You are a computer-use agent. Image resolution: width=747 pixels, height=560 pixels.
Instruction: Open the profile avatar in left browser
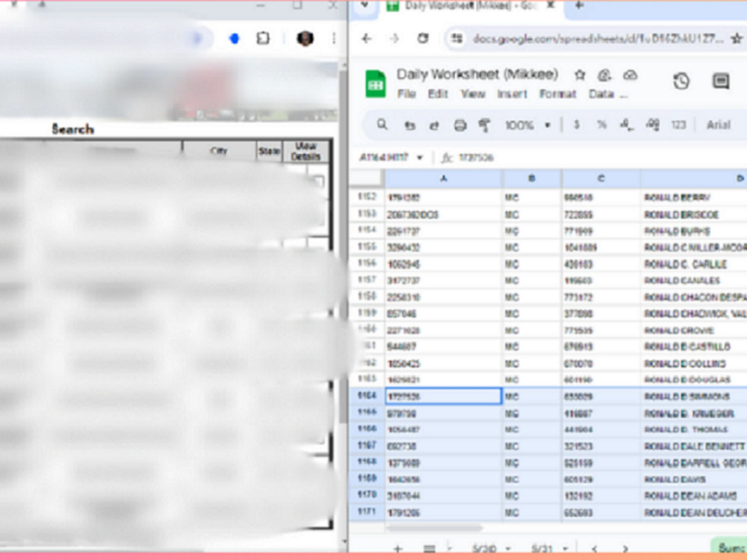(305, 39)
